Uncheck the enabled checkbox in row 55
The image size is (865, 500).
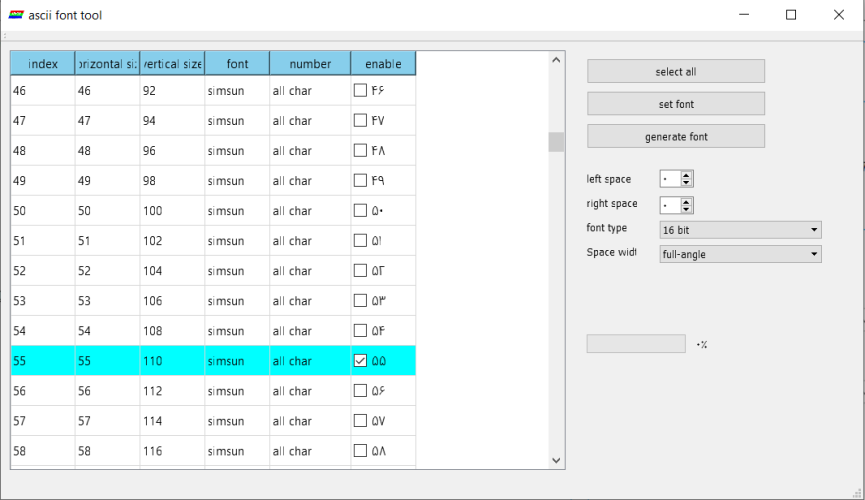click(x=360, y=361)
